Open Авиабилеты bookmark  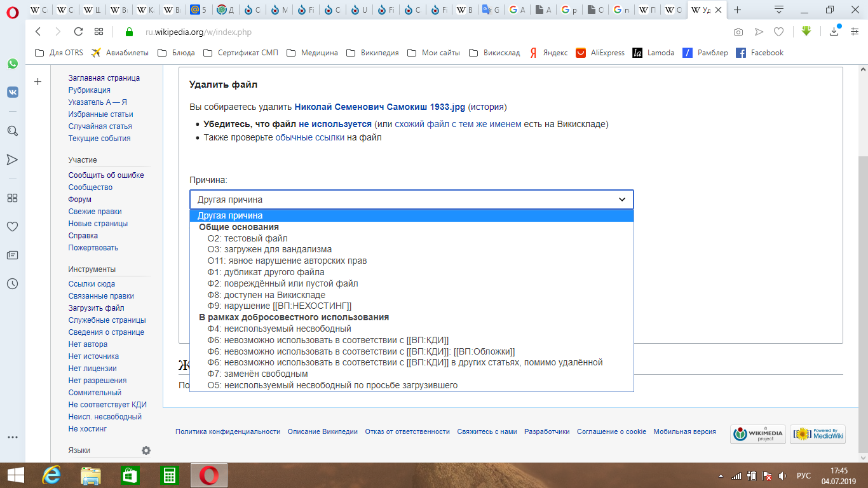click(x=119, y=53)
